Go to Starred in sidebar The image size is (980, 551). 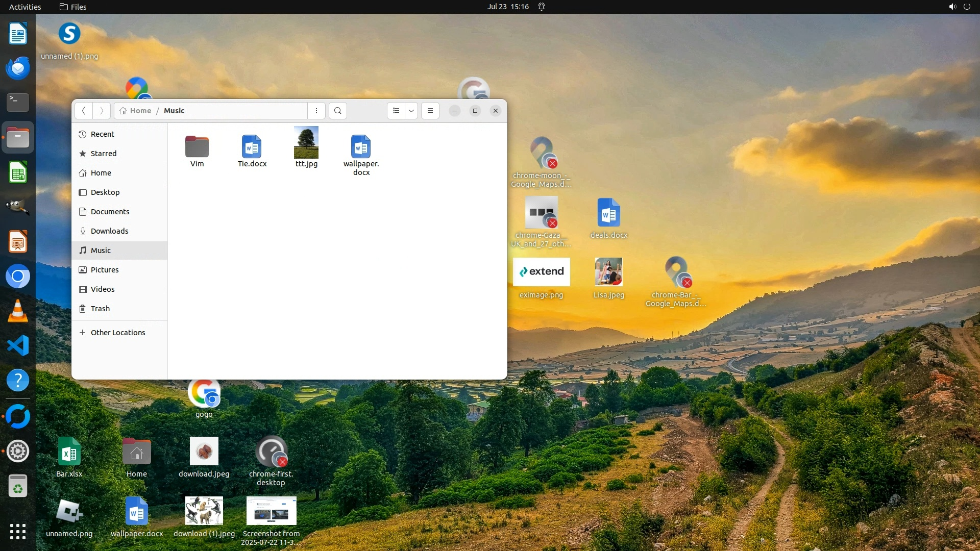click(x=103, y=154)
